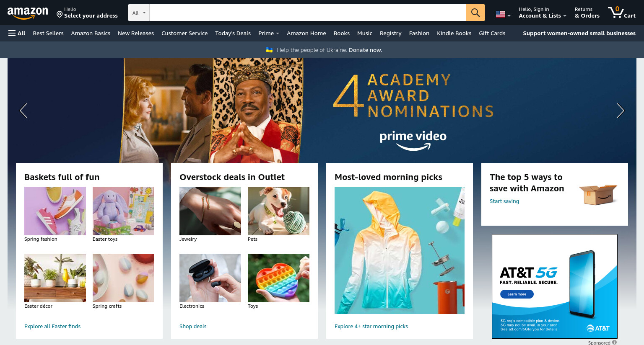
Task: Open the All hamburger menu
Action: pyautogui.click(x=17, y=33)
